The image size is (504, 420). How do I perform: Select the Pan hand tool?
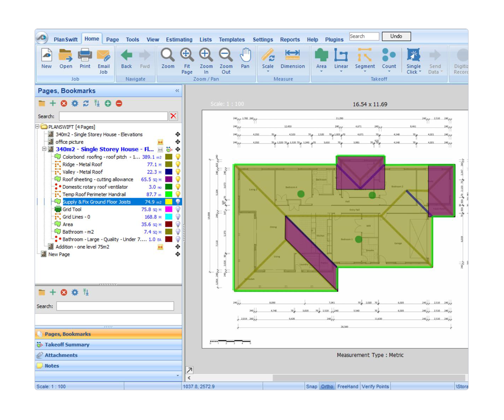pyautogui.click(x=245, y=55)
